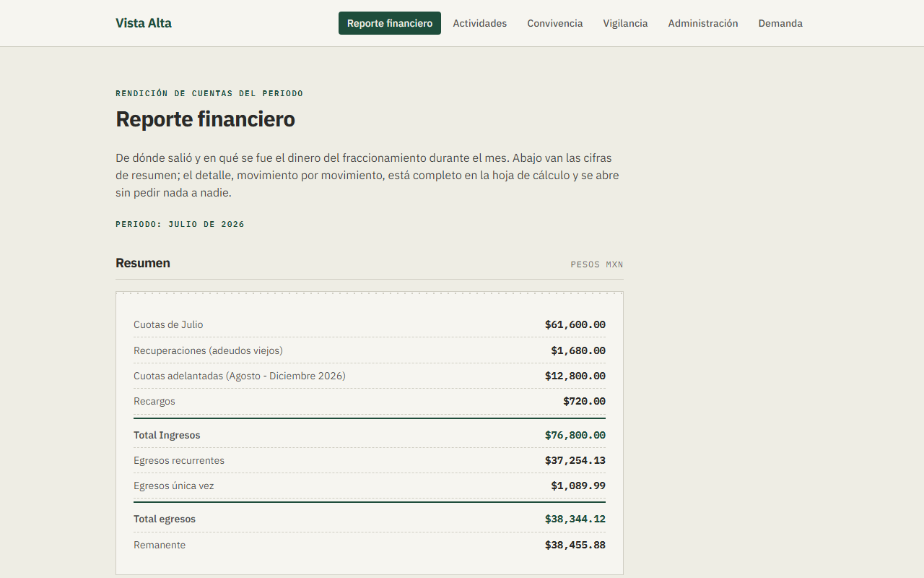Select the 'Periodo: Julio de 2026' text
The width and height of the screenshot is (924, 578).
click(180, 224)
